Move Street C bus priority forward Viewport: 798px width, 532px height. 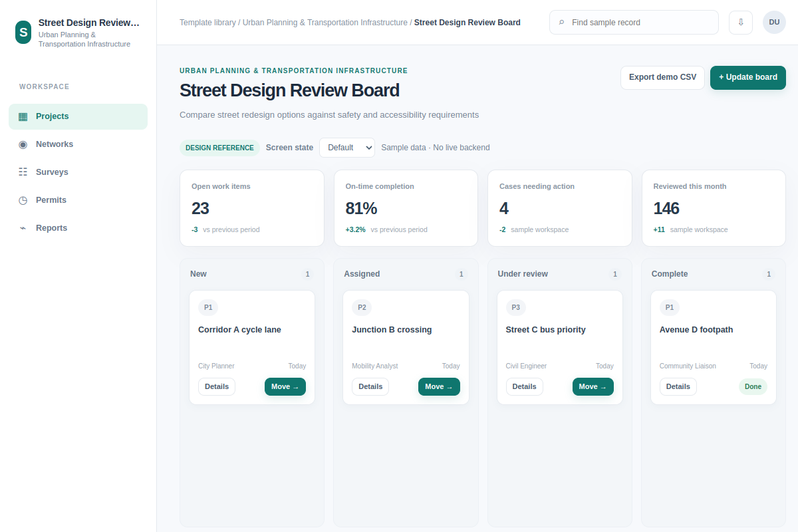[x=593, y=386]
